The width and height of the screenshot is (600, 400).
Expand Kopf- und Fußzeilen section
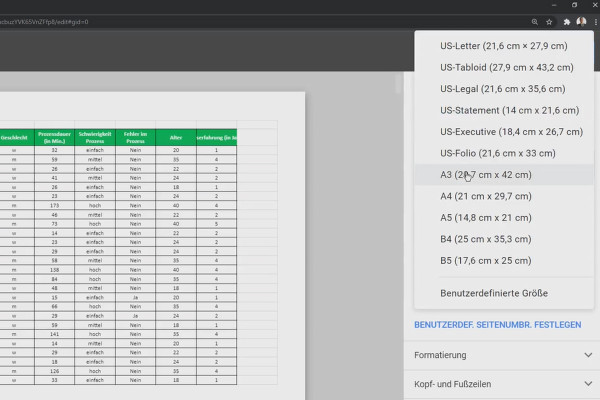[x=503, y=384]
